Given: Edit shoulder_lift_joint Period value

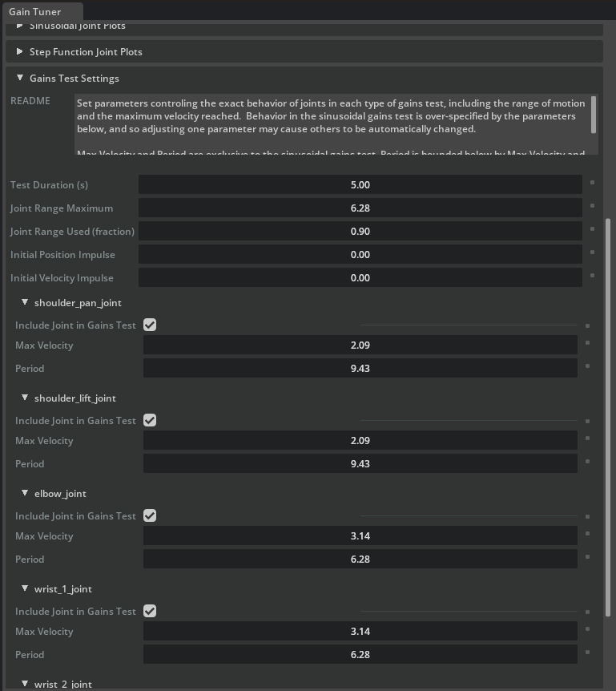Looking at the screenshot, I should 360,464.
